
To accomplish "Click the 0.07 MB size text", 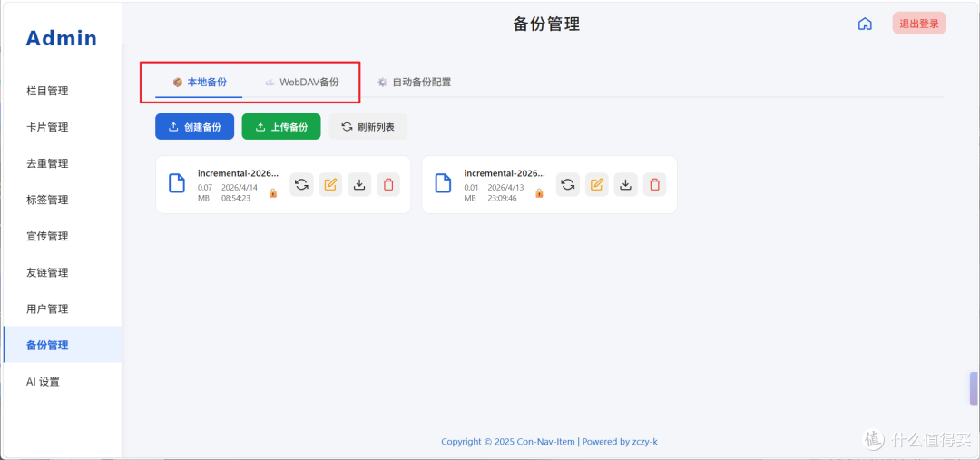I will click(205, 192).
